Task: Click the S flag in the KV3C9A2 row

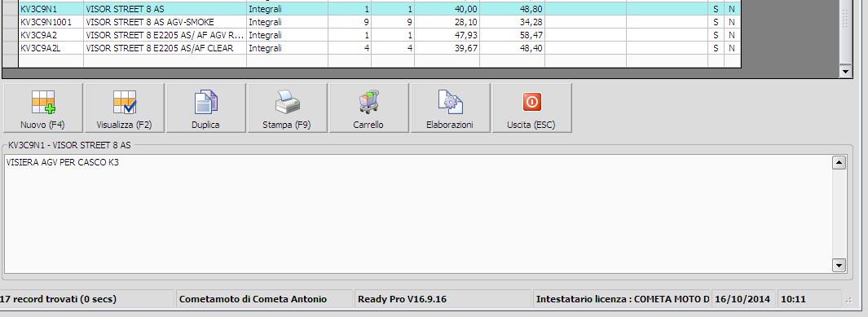Action: pyautogui.click(x=716, y=35)
